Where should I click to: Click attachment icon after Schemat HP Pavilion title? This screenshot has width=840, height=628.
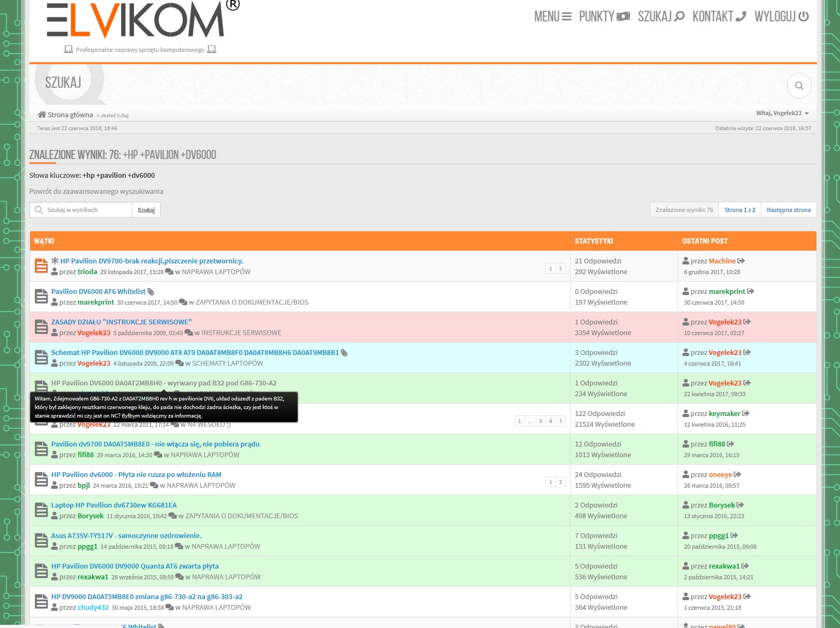(344, 353)
